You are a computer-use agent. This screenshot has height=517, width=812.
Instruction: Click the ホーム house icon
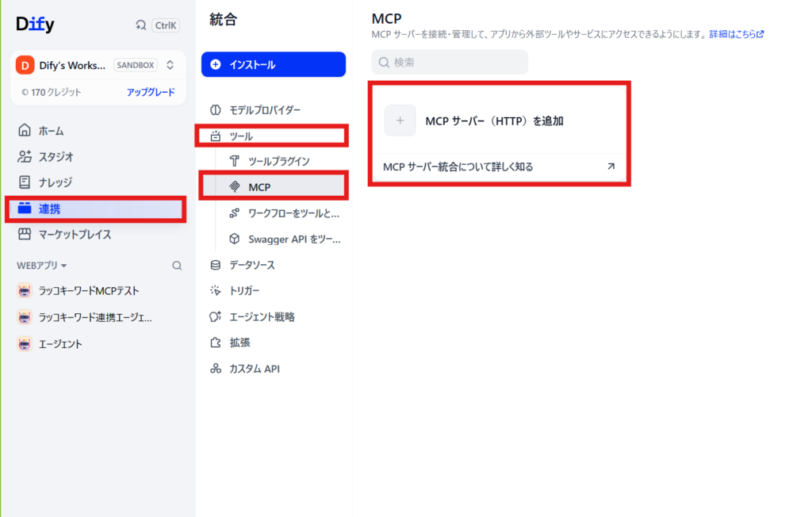pyautogui.click(x=25, y=130)
